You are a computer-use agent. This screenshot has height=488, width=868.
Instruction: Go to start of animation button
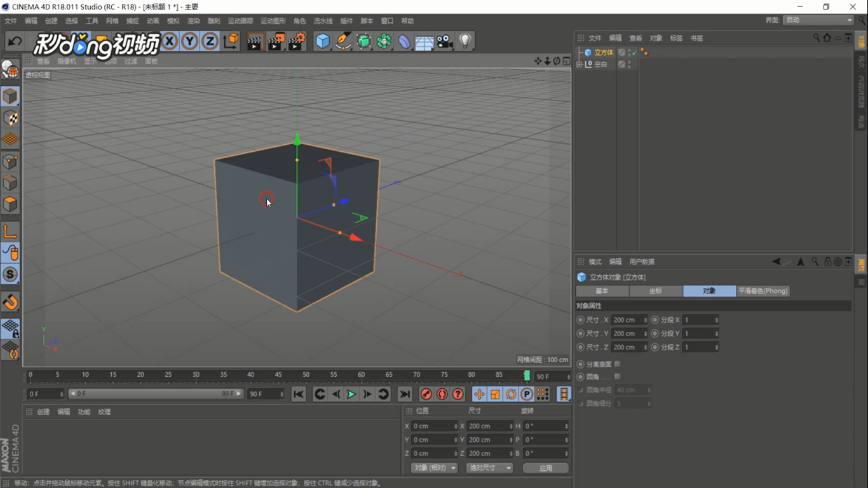[299, 395]
